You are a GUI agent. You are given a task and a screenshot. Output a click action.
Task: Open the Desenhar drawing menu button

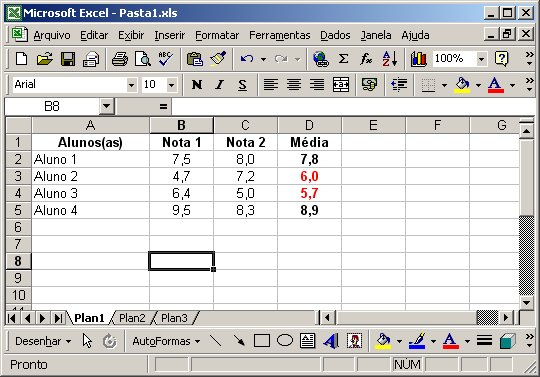pyautogui.click(x=43, y=341)
